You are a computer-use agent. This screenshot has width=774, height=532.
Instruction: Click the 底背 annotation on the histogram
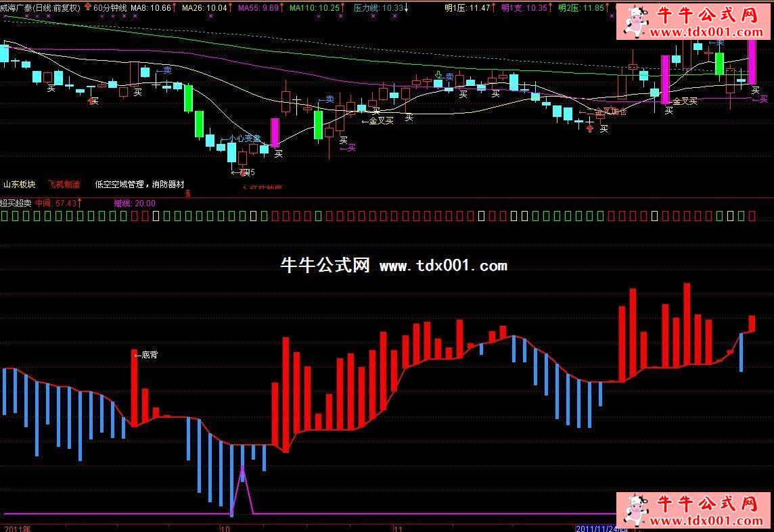[148, 354]
